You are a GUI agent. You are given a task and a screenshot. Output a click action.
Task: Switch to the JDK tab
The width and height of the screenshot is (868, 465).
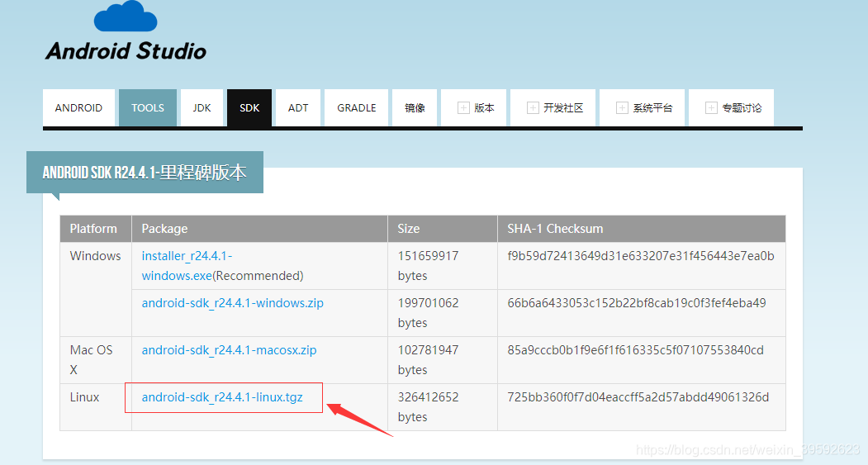click(x=202, y=108)
